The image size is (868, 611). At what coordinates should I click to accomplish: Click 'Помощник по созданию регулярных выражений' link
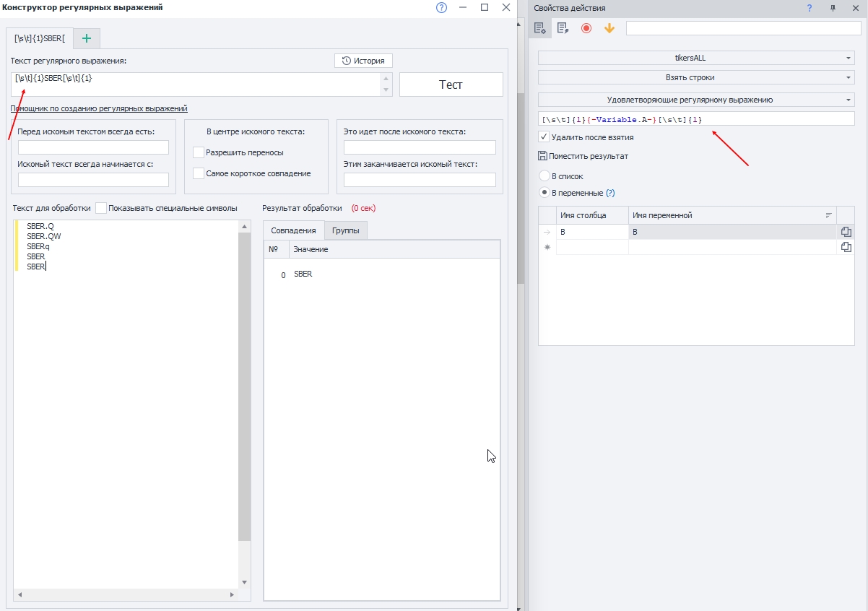click(99, 108)
